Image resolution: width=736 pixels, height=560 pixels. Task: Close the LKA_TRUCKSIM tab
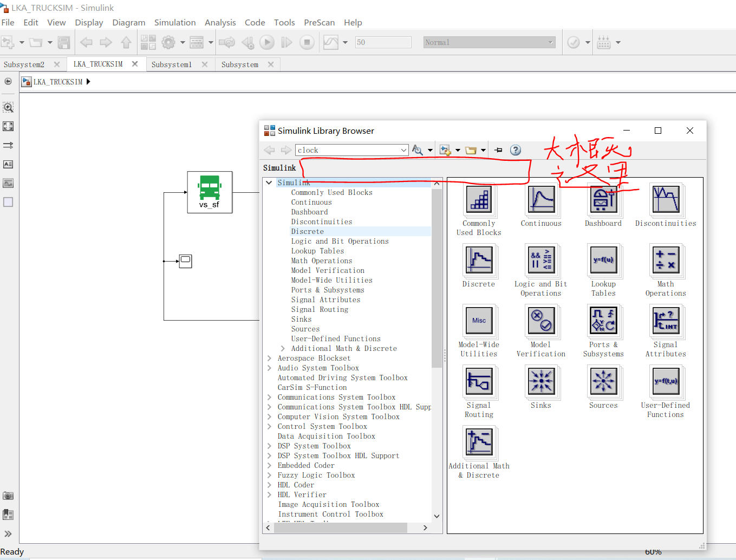tap(135, 64)
